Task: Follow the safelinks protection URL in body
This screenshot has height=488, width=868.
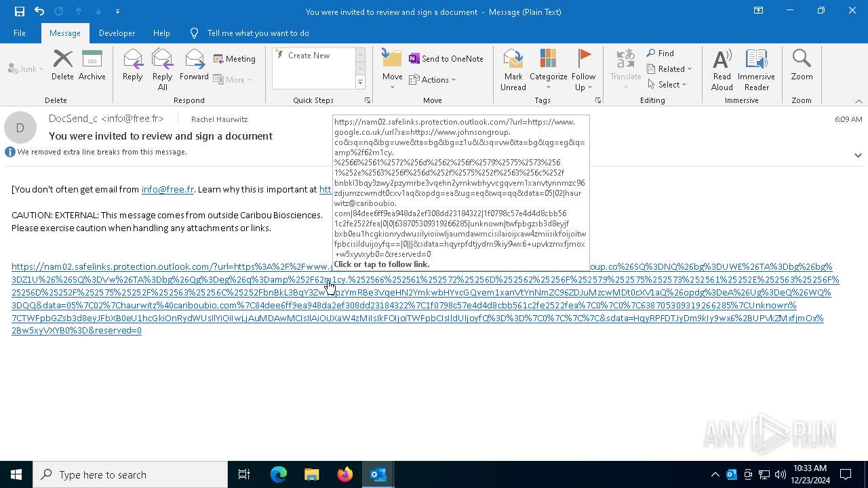Action: coord(425,298)
